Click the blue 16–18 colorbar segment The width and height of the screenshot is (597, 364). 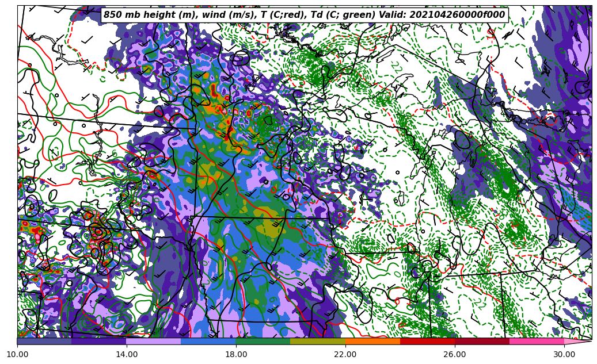[208, 341]
